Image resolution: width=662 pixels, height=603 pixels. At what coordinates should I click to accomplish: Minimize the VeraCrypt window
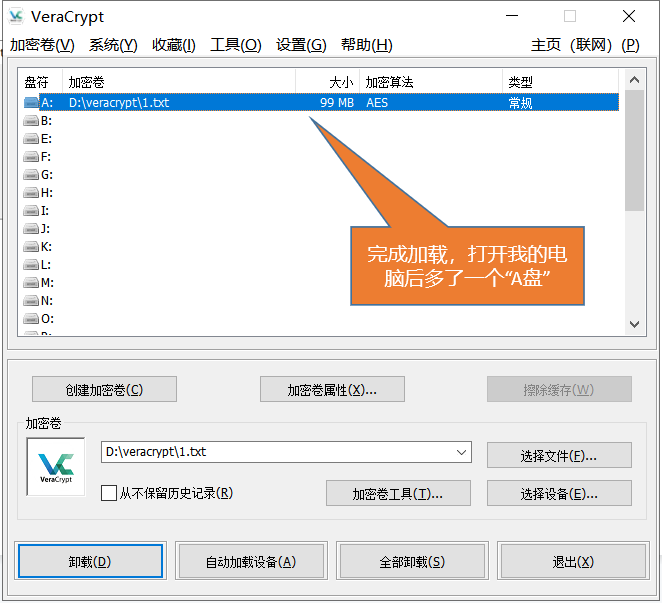pyautogui.click(x=512, y=16)
